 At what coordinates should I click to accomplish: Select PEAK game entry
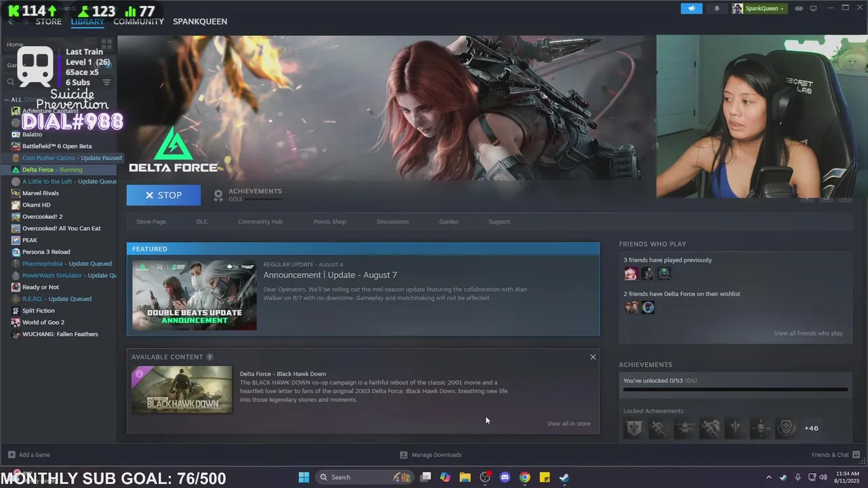pyautogui.click(x=30, y=240)
